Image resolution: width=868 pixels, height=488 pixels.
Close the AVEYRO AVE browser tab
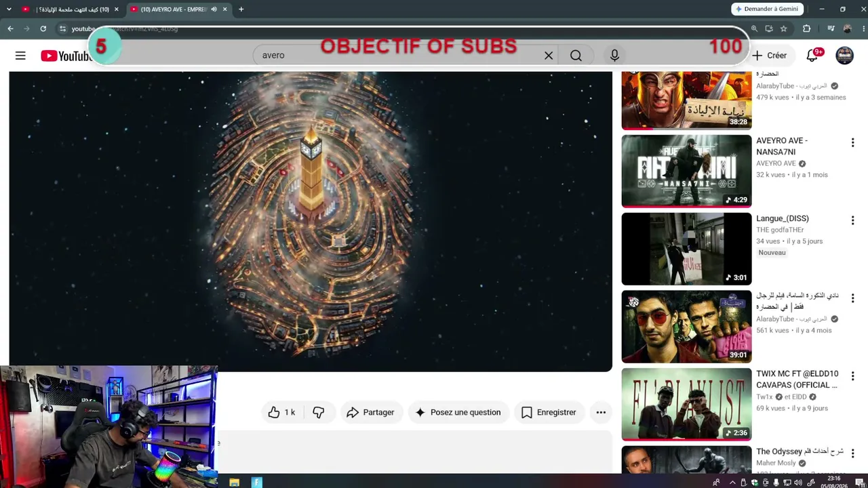click(224, 9)
